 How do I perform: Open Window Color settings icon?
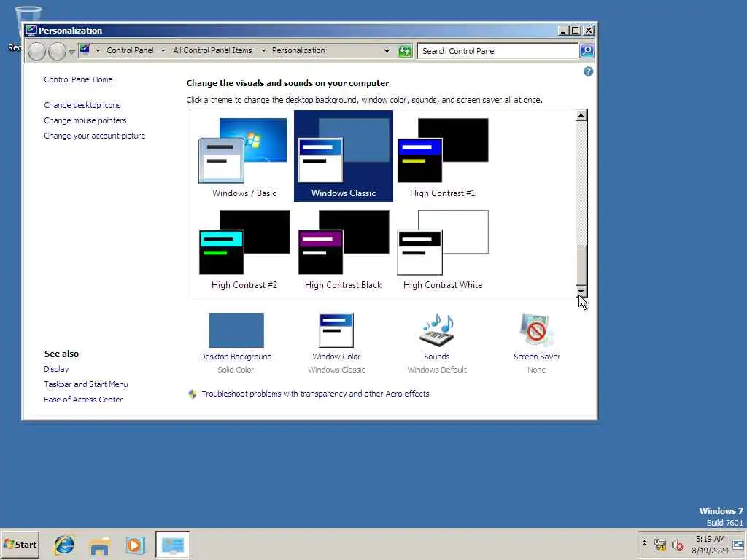(x=336, y=330)
